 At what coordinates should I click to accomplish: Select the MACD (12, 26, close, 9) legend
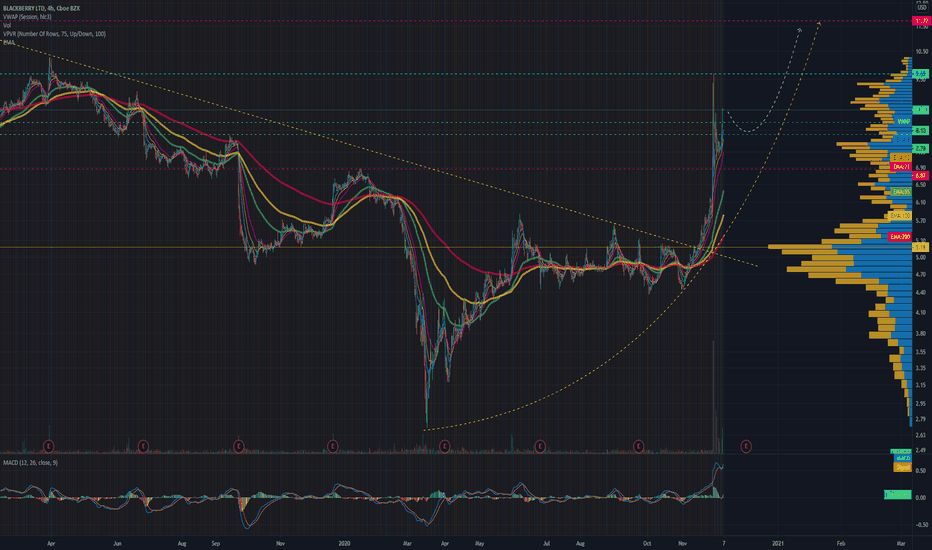(x=30, y=463)
